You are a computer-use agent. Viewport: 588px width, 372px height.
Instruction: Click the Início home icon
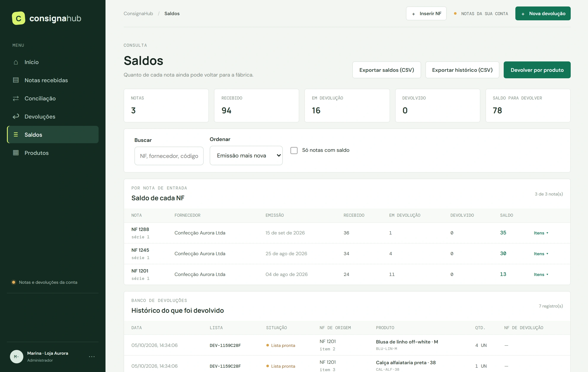(16, 62)
